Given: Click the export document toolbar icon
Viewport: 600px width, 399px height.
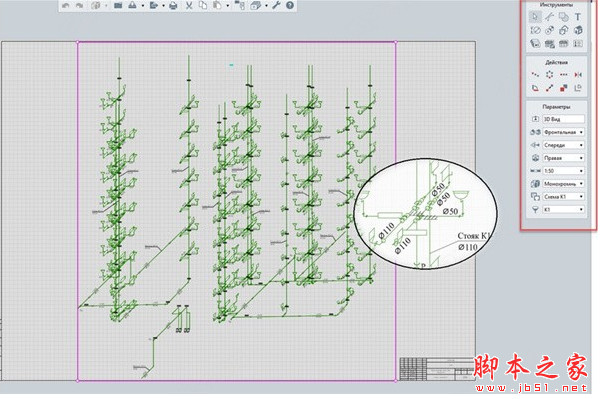Looking at the screenshot, I should (153, 5).
